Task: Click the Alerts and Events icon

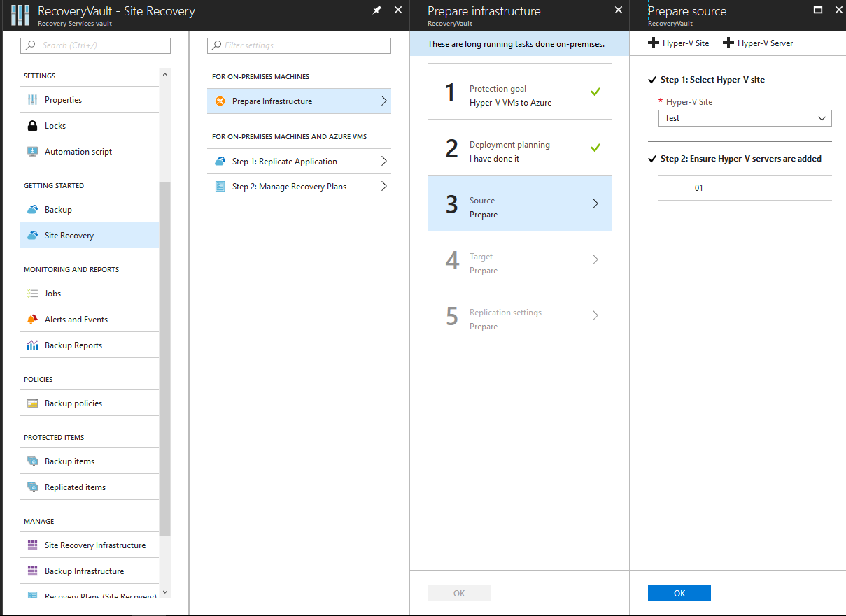Action: [x=32, y=320]
